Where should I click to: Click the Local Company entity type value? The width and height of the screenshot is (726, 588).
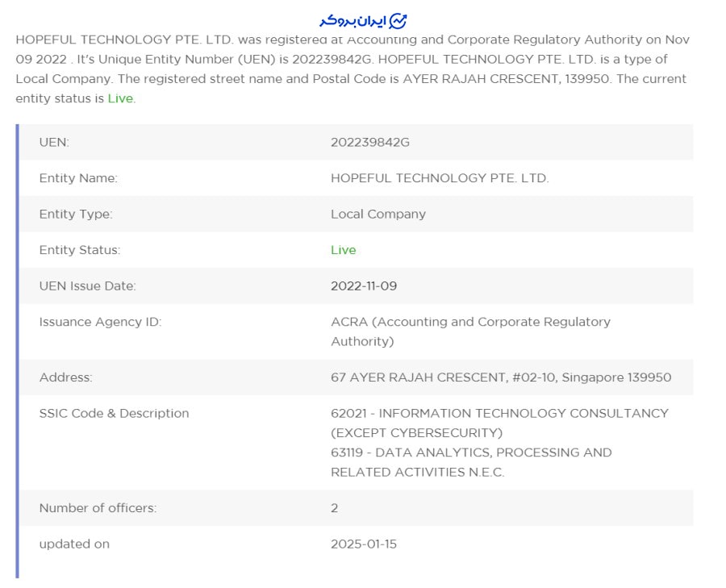(378, 214)
